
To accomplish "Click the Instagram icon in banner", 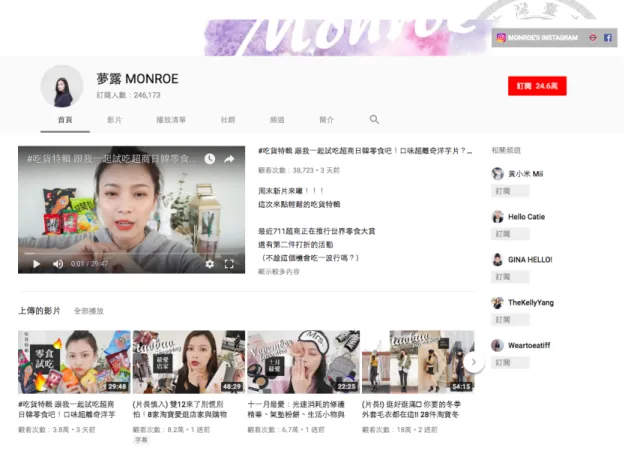I will [501, 38].
